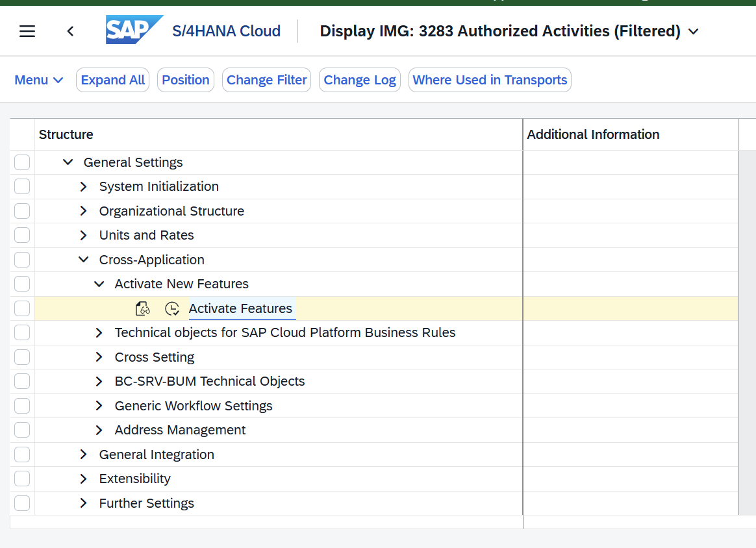Image resolution: width=756 pixels, height=548 pixels.
Task: Collapse the Cross-Application node
Action: click(83, 260)
